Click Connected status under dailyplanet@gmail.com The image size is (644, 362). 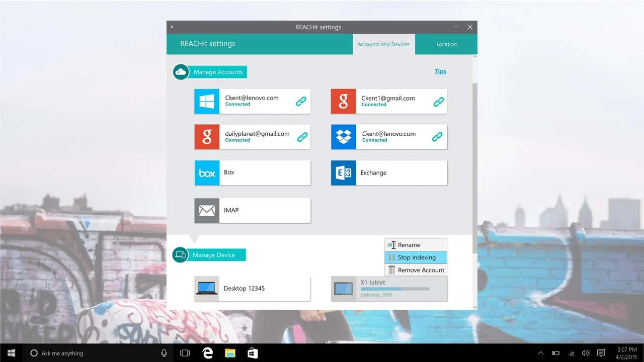pos(237,140)
